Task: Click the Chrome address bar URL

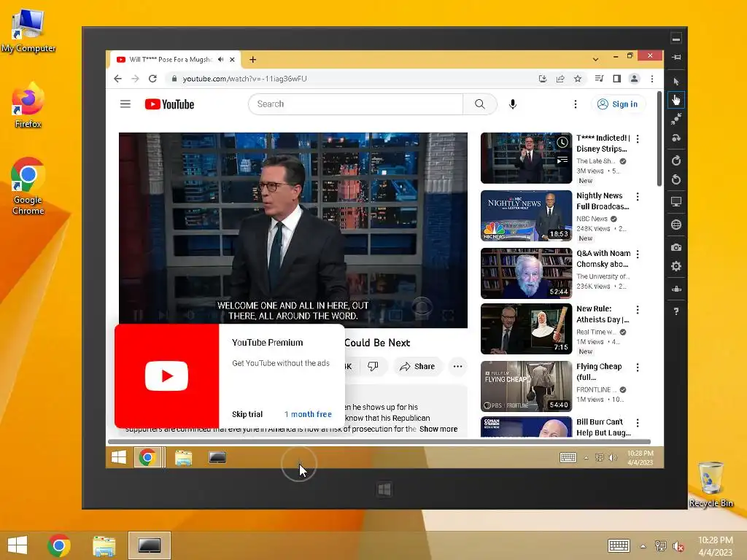Action: tap(245, 79)
